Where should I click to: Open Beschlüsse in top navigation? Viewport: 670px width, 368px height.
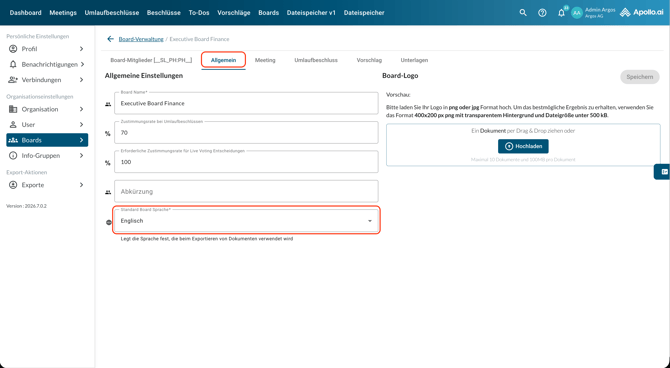164,13
